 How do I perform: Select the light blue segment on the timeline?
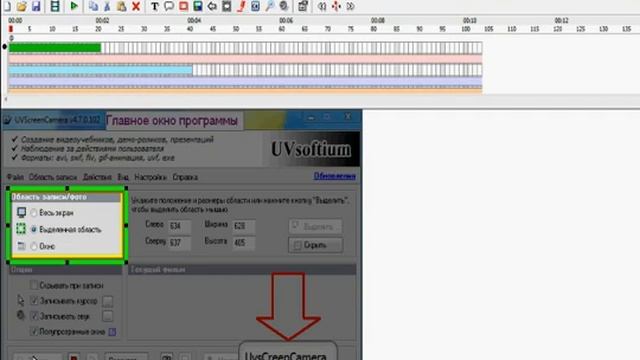pyautogui.click(x=100, y=70)
